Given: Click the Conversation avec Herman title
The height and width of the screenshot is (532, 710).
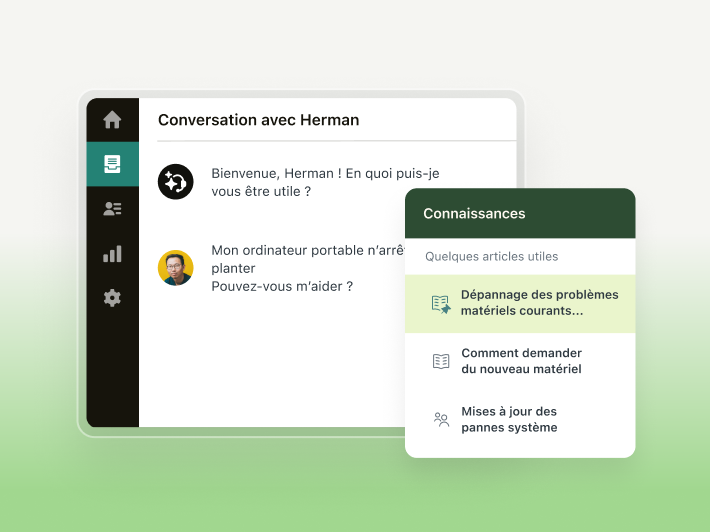Looking at the screenshot, I should [x=258, y=120].
